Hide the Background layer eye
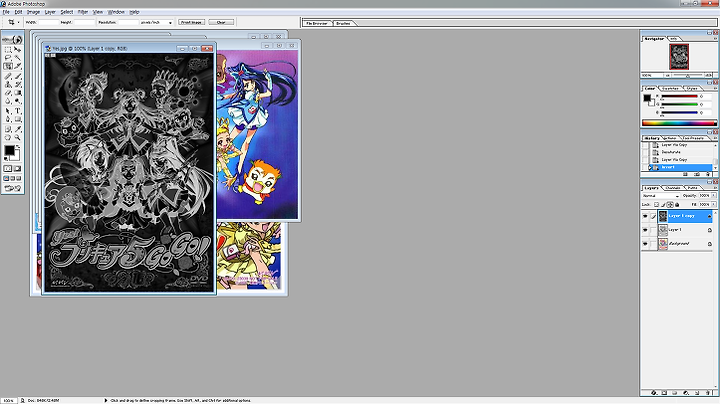Image resolution: width=720 pixels, height=404 pixels. [x=645, y=244]
